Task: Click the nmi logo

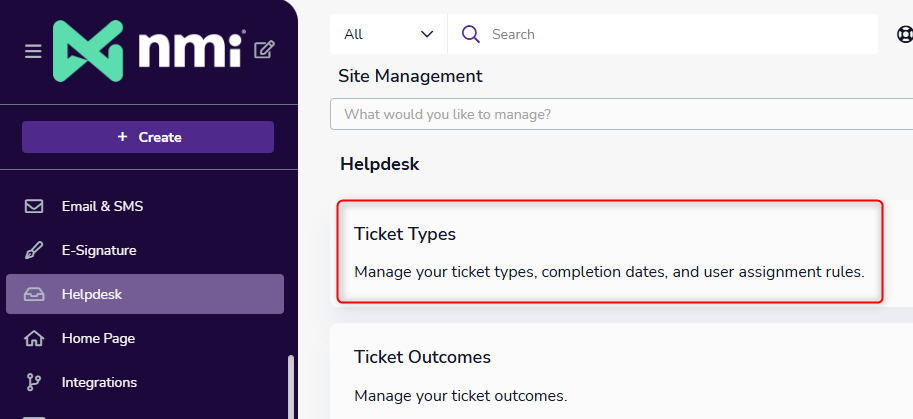Action: pos(148,50)
